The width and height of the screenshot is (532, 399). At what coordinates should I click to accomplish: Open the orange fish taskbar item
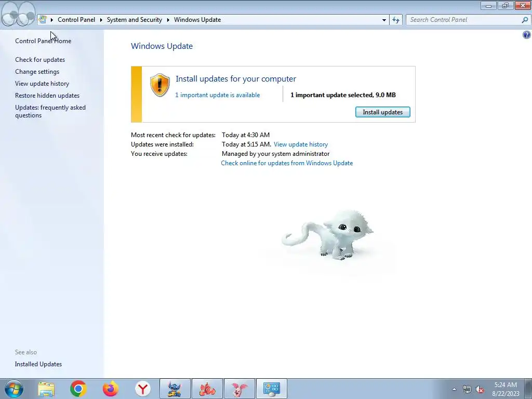tap(207, 389)
